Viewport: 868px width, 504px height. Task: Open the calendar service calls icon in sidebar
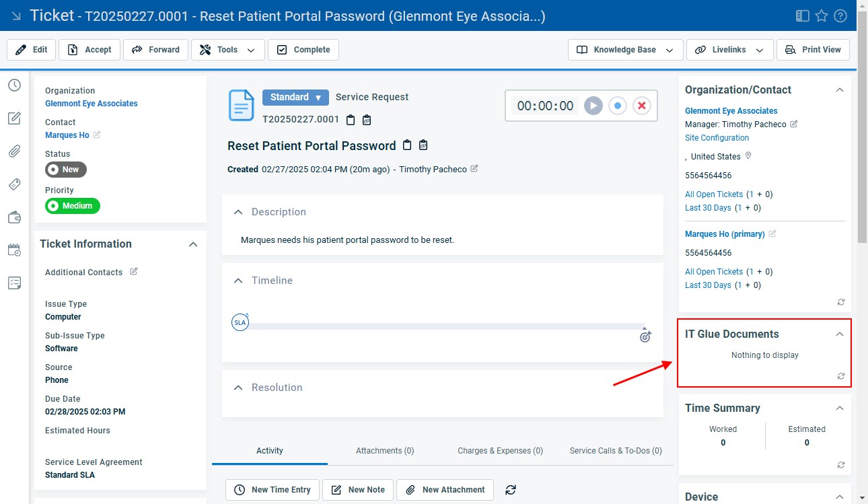pyautogui.click(x=14, y=250)
